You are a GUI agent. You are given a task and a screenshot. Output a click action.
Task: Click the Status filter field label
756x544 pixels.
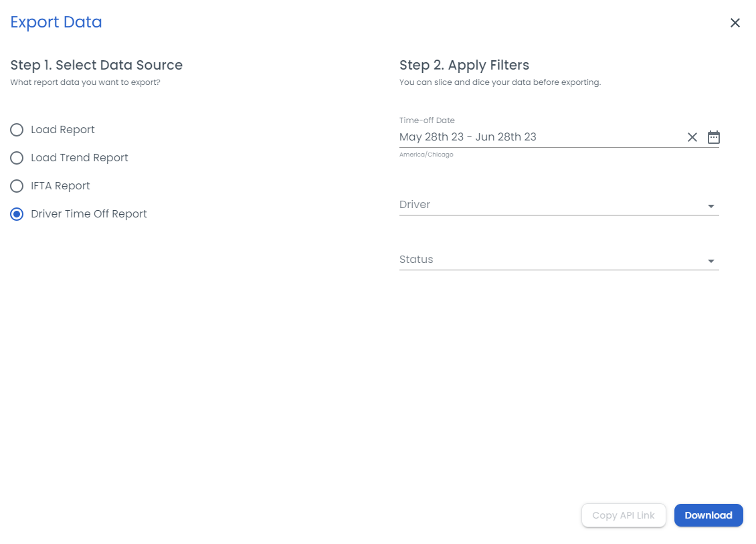coord(416,260)
